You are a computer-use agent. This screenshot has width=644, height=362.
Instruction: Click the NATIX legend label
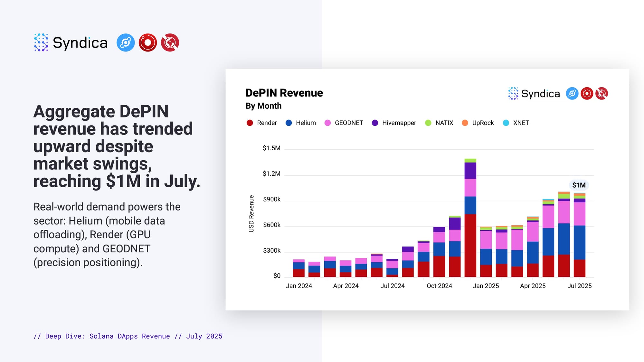click(x=444, y=123)
